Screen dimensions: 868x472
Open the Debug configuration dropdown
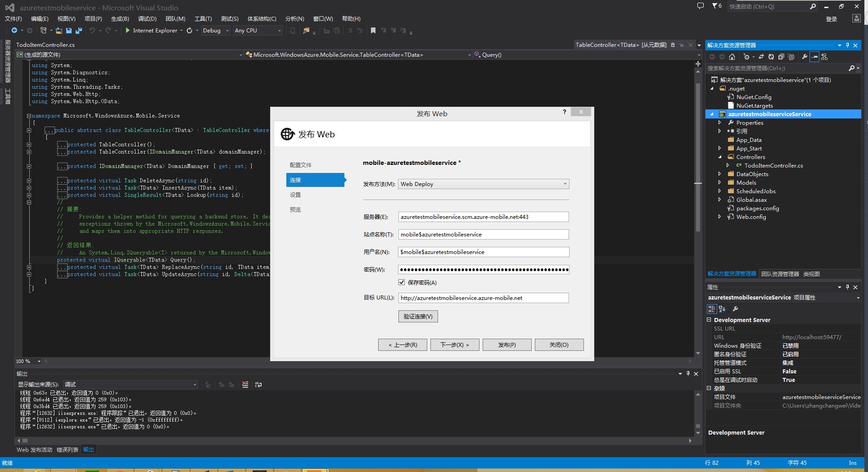pos(216,31)
